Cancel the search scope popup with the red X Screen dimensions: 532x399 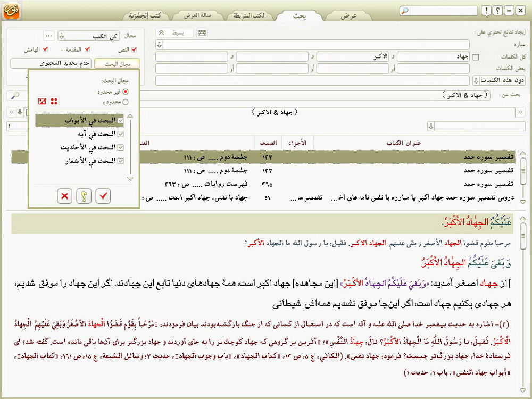(x=64, y=196)
